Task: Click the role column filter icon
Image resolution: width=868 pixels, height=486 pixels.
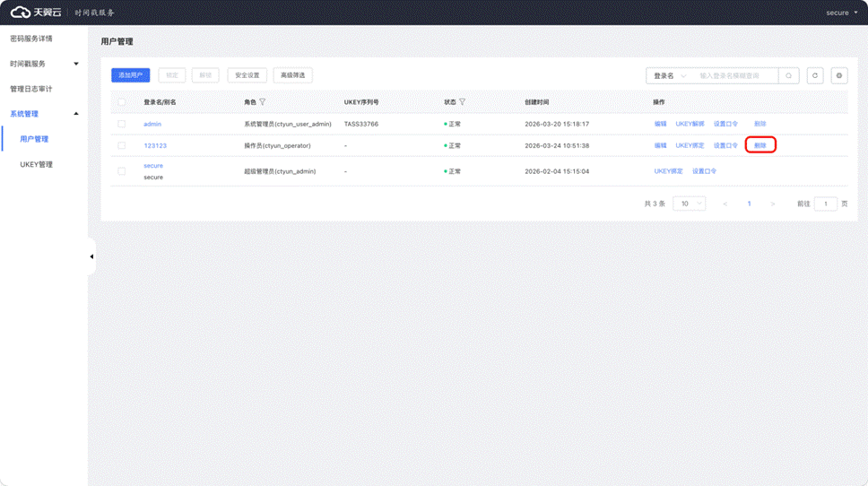Action: click(x=263, y=102)
